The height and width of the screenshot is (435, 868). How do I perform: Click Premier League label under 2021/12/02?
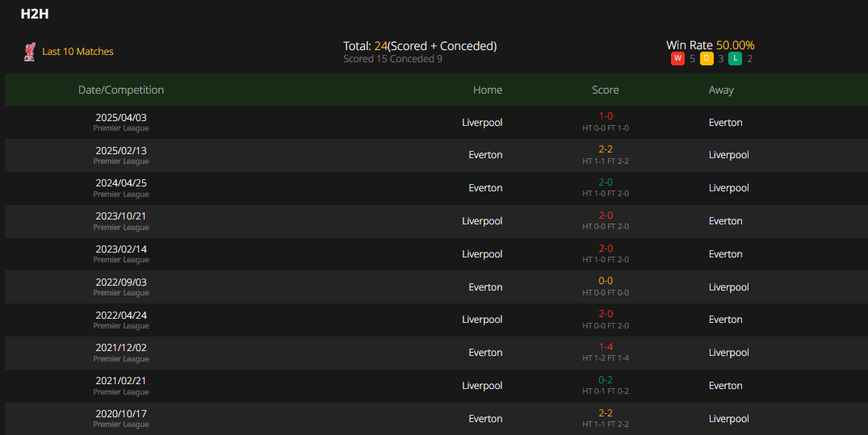(x=121, y=358)
